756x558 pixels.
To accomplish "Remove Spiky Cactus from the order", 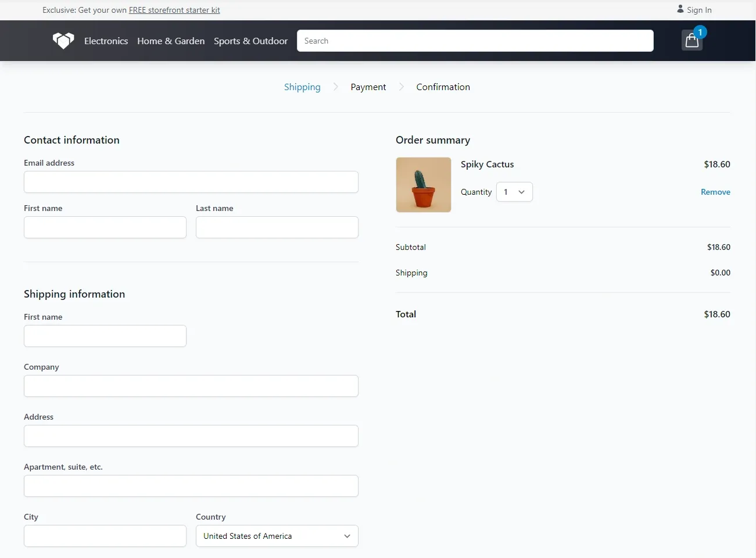I will click(x=715, y=192).
